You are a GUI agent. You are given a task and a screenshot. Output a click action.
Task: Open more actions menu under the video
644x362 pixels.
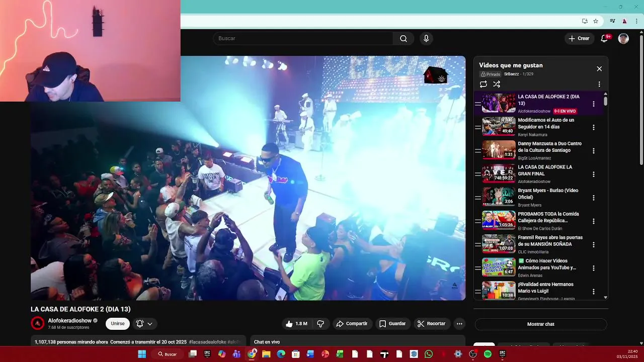click(x=459, y=324)
